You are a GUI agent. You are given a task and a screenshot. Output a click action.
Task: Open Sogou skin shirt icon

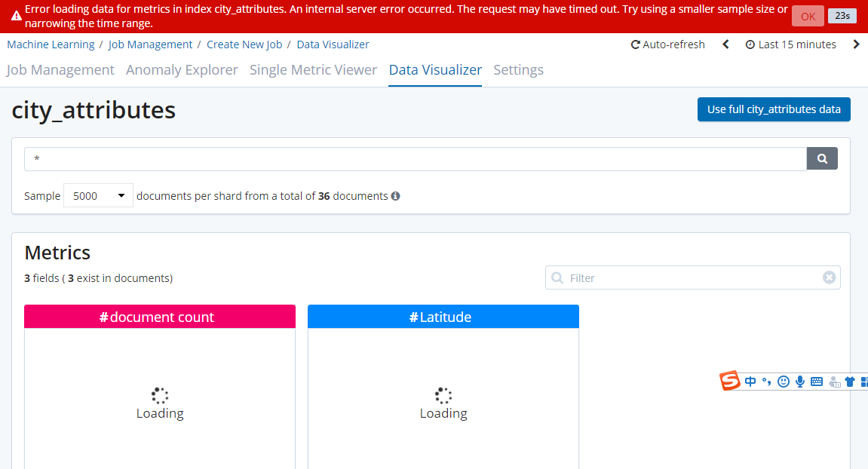pos(850,382)
